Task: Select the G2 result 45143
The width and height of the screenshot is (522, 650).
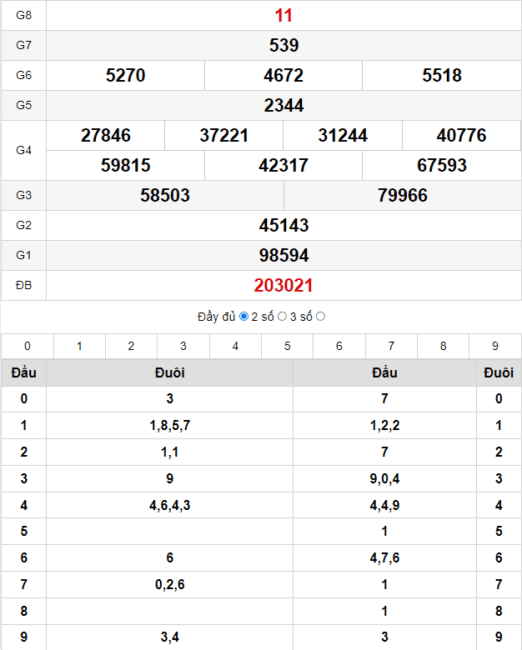Action: click(x=284, y=225)
